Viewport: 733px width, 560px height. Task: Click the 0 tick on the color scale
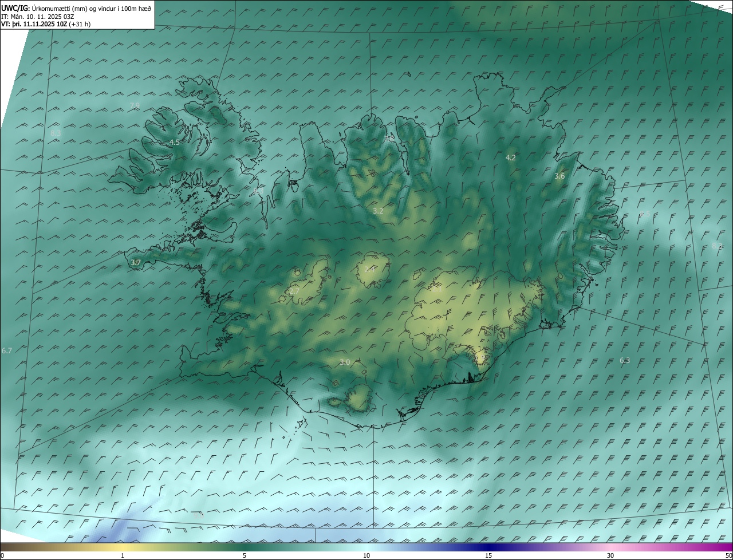click(x=2, y=555)
